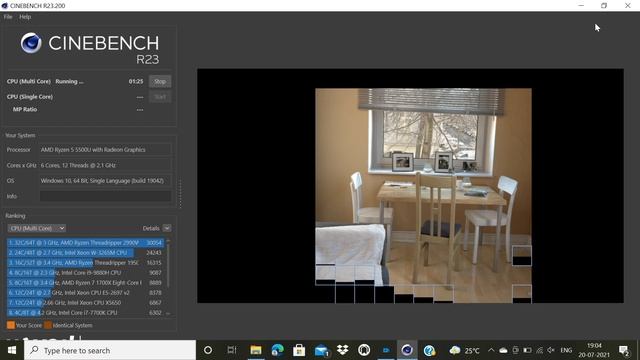Click the CPU (Multi Core) timer 01:25
Image resolution: width=640 pixels, height=360 pixels.
(136, 81)
